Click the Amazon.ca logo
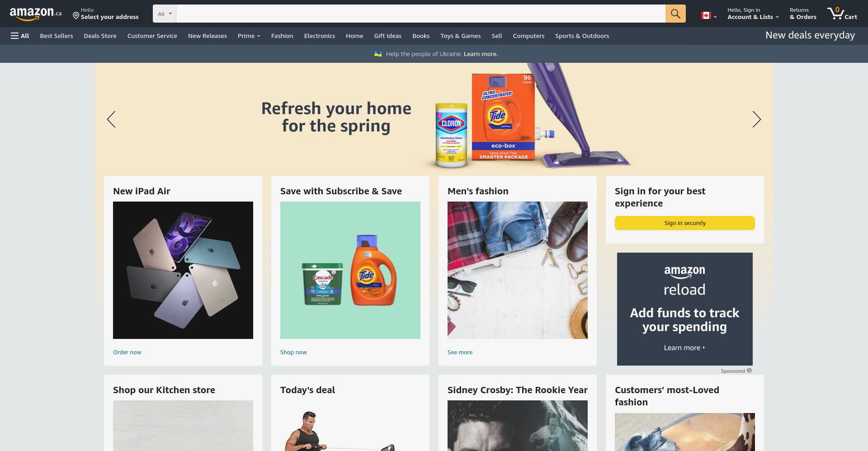The image size is (868, 451). [x=36, y=14]
